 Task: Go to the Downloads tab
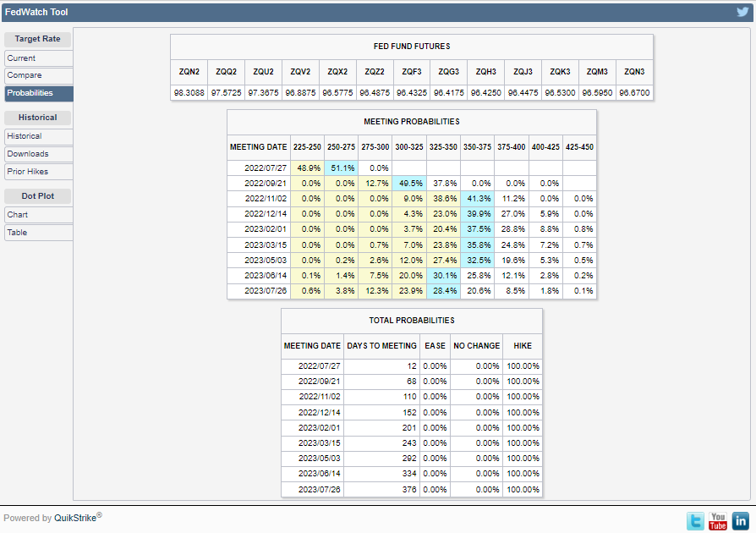point(38,154)
